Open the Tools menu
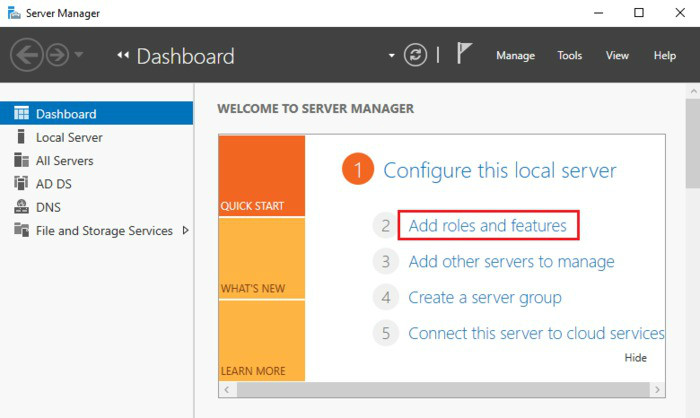 pyautogui.click(x=569, y=56)
